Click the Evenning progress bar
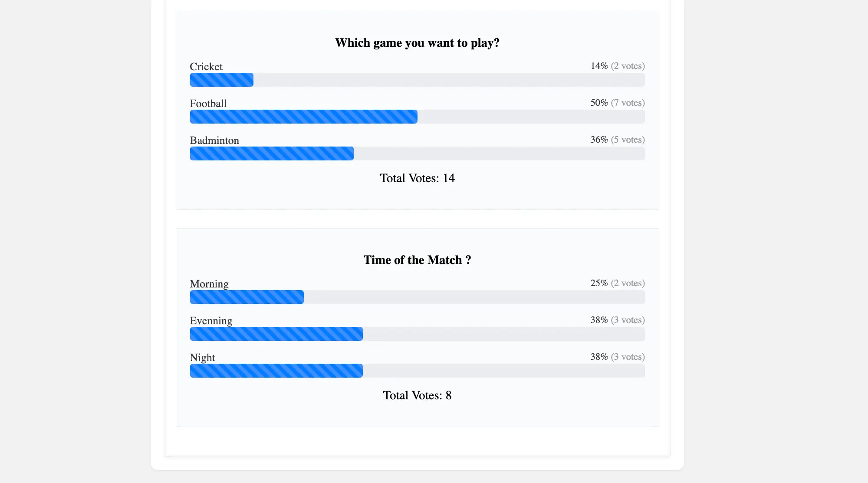 point(417,334)
